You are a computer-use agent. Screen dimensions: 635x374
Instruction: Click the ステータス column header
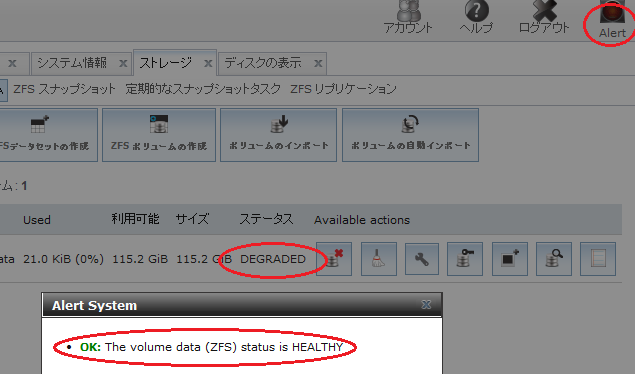click(x=266, y=219)
